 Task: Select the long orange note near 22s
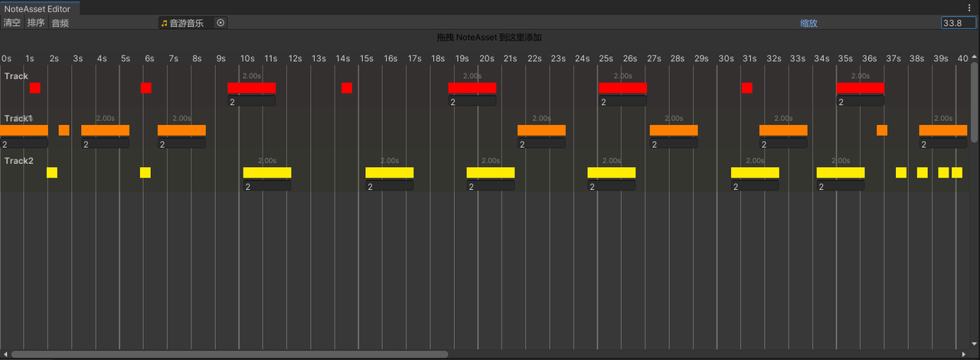click(541, 130)
